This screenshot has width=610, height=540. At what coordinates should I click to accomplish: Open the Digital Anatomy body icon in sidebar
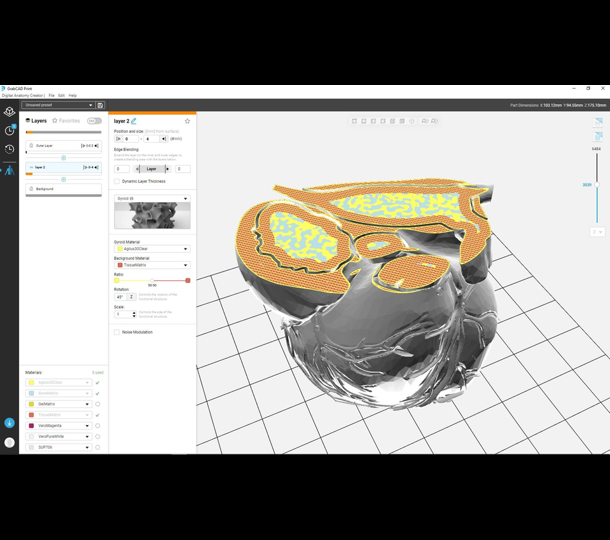click(9, 171)
